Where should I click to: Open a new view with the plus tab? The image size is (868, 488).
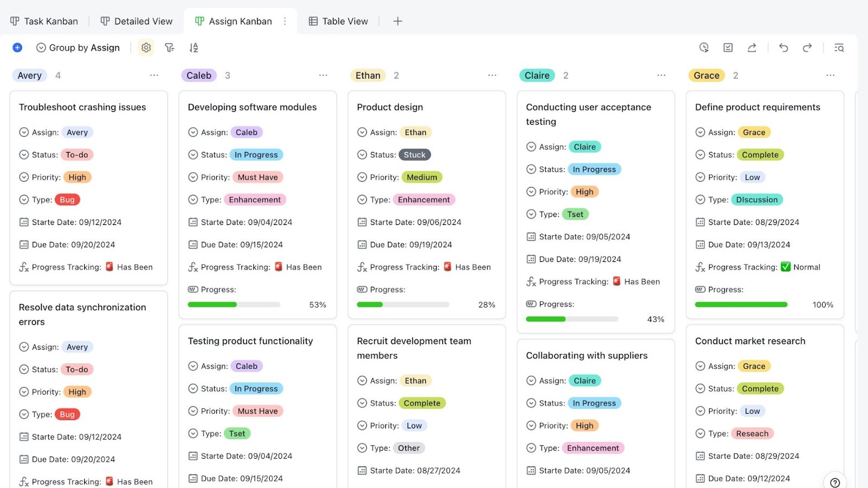398,21
